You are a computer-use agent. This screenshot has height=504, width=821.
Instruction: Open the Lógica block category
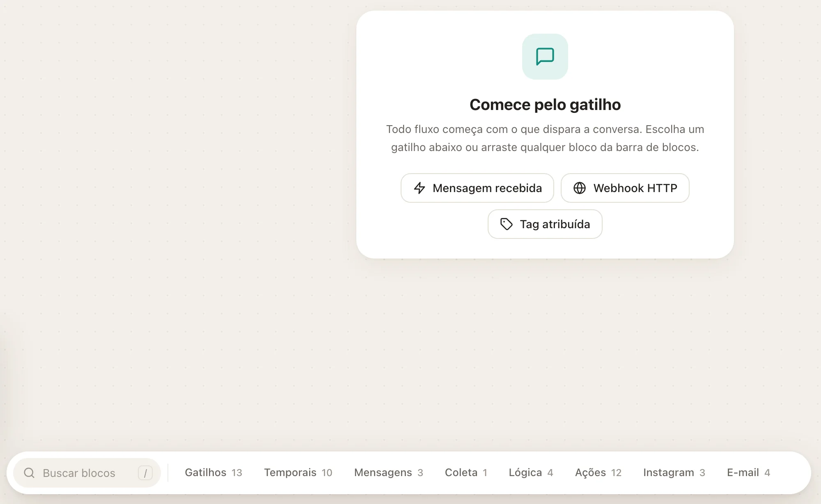(531, 473)
